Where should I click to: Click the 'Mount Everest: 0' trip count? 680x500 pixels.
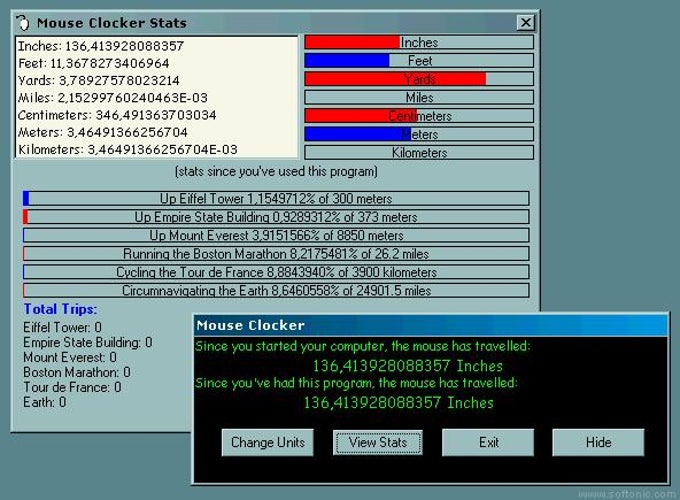pos(70,357)
